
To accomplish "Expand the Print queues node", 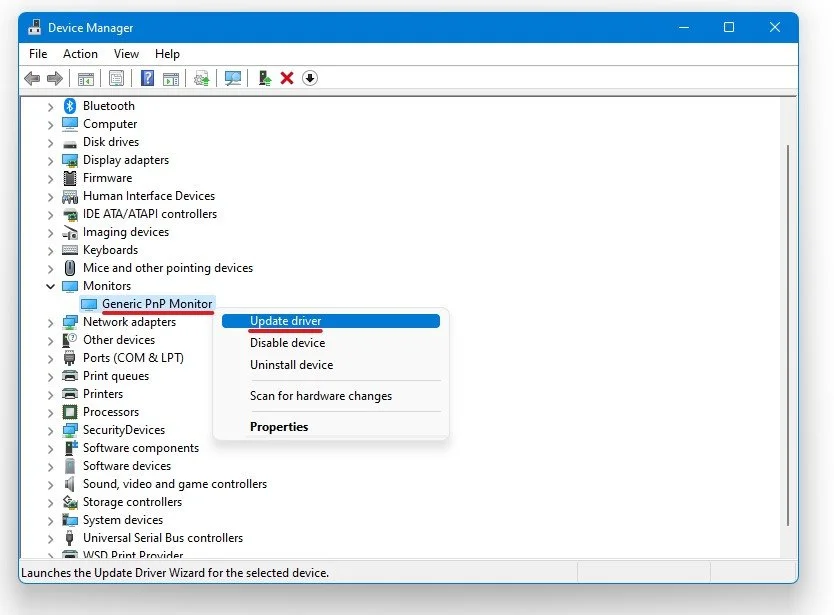I will [50, 377].
